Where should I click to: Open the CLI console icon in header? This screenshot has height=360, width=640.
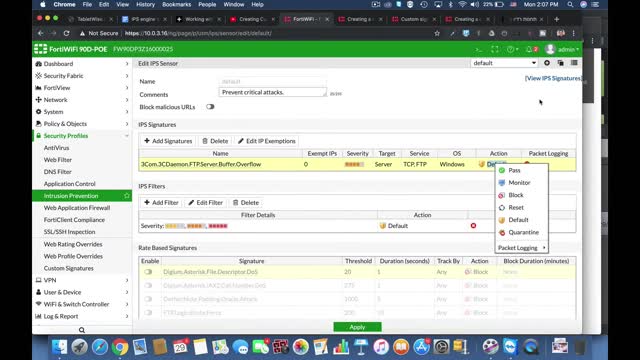478,49
